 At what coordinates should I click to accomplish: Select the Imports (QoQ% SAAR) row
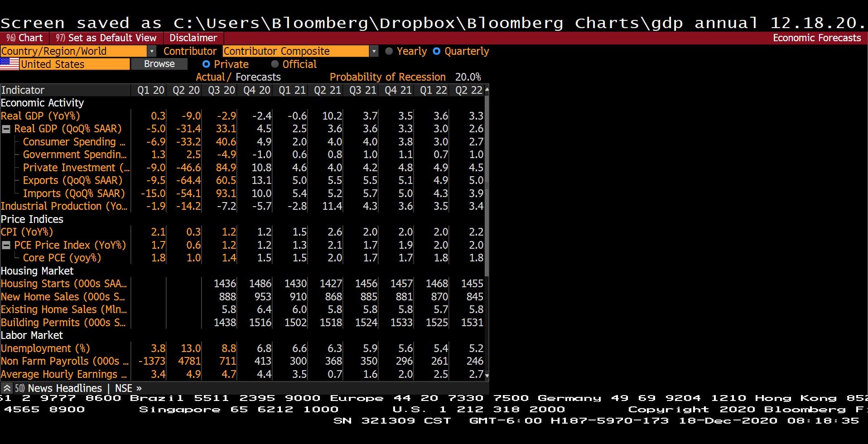[74, 193]
